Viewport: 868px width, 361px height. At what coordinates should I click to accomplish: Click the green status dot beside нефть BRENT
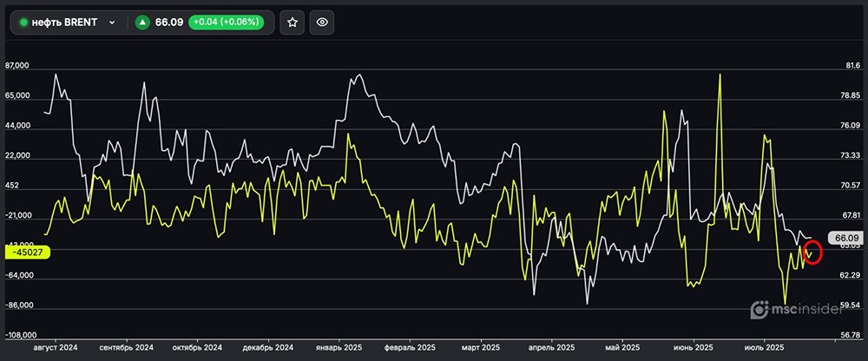tap(24, 23)
